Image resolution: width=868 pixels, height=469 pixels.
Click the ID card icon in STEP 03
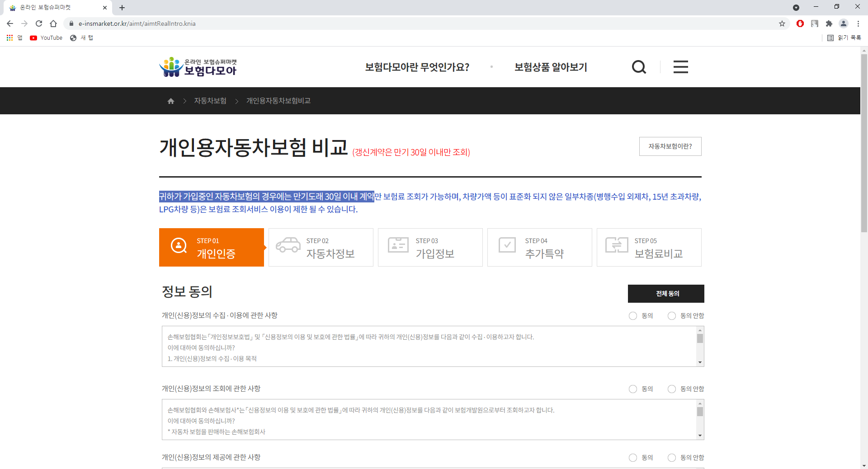click(x=398, y=245)
